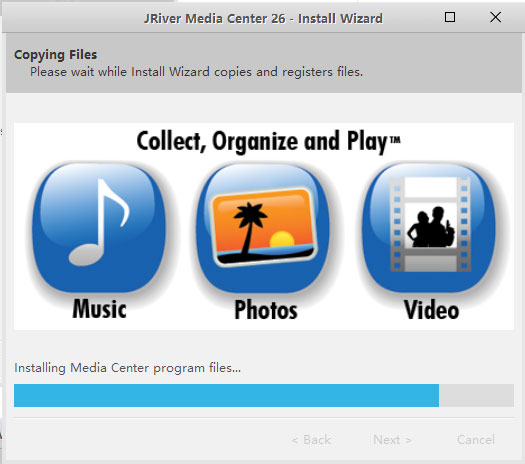Click the blue Music note icon
525x464 pixels.
pos(99,228)
